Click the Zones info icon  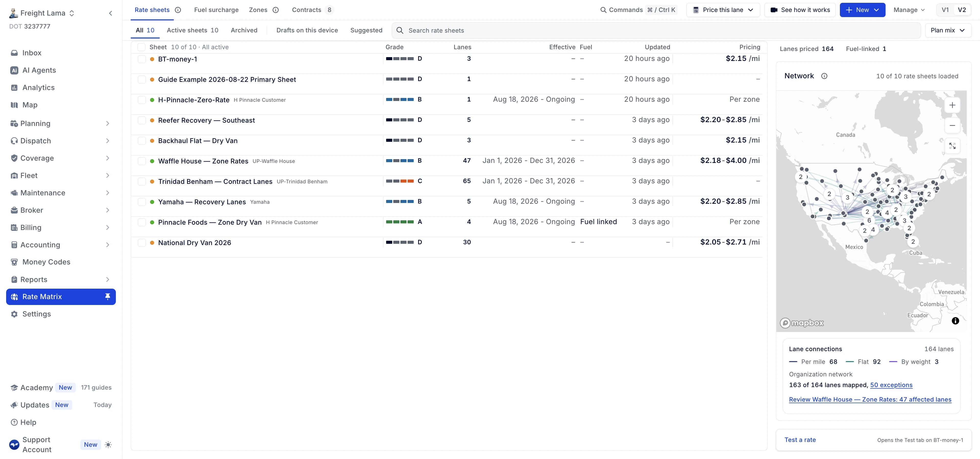tap(275, 10)
